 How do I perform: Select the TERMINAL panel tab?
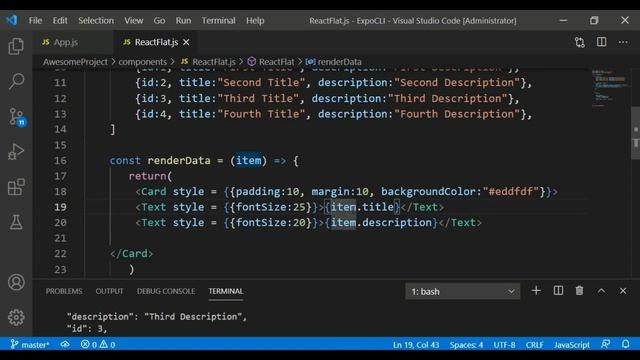[x=226, y=291]
